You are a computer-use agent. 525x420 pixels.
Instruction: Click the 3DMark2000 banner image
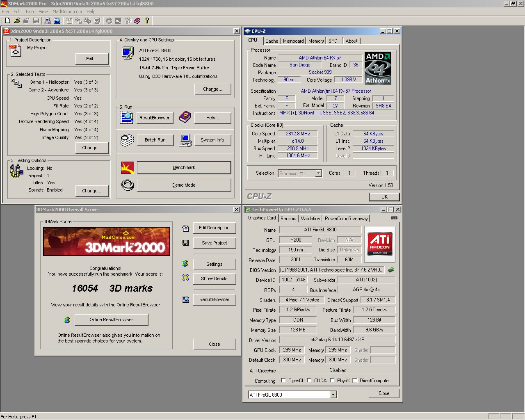click(x=107, y=242)
